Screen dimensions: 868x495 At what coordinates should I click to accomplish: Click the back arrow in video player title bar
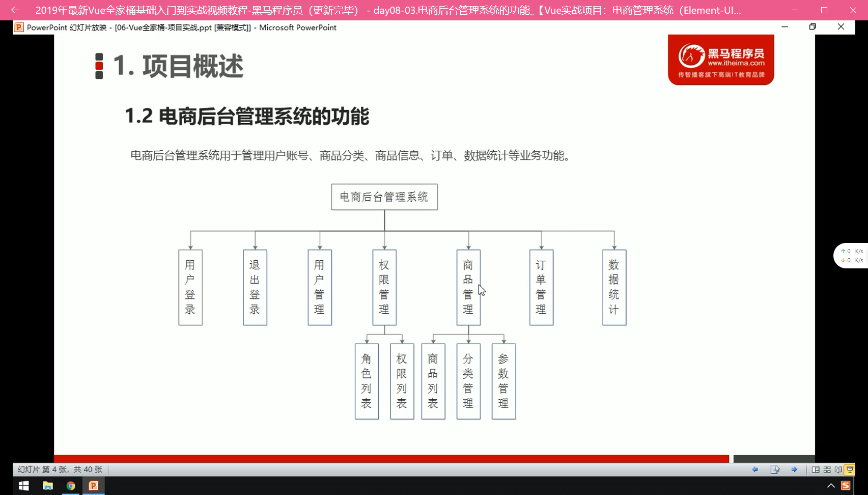pyautogui.click(x=15, y=10)
